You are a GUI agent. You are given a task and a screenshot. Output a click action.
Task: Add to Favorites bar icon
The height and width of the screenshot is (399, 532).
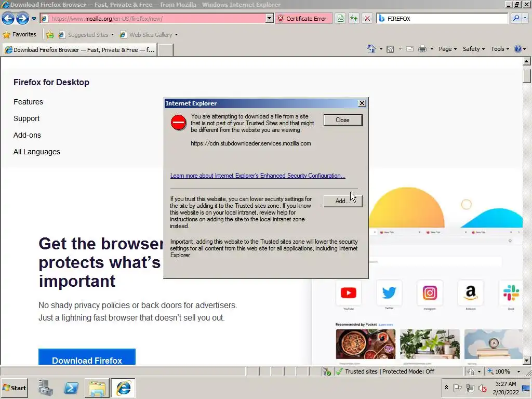coord(50,35)
